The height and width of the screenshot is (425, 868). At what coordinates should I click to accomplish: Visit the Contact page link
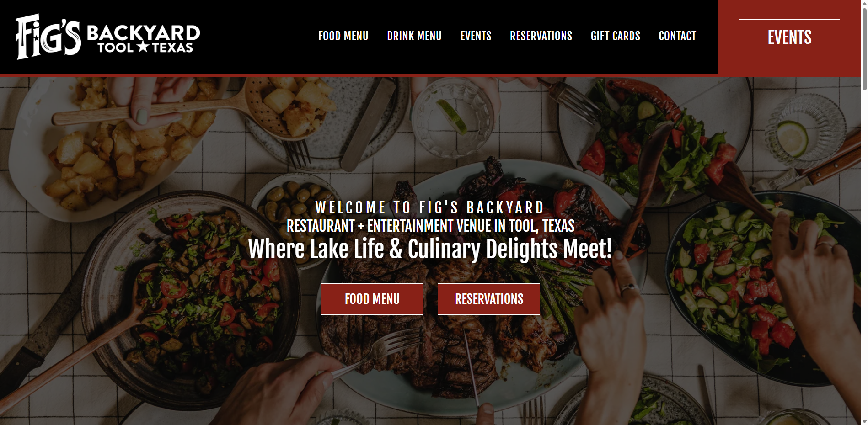point(677,36)
